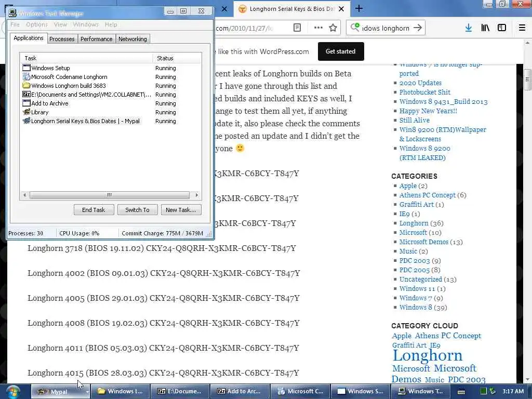Open the Happy New Years!! post link
532x399 pixels.
coord(428,111)
